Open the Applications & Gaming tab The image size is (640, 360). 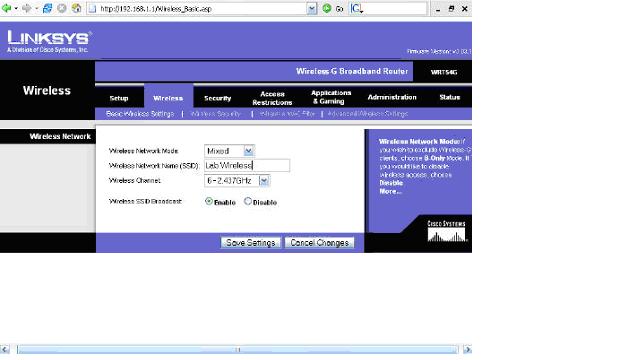click(331, 97)
